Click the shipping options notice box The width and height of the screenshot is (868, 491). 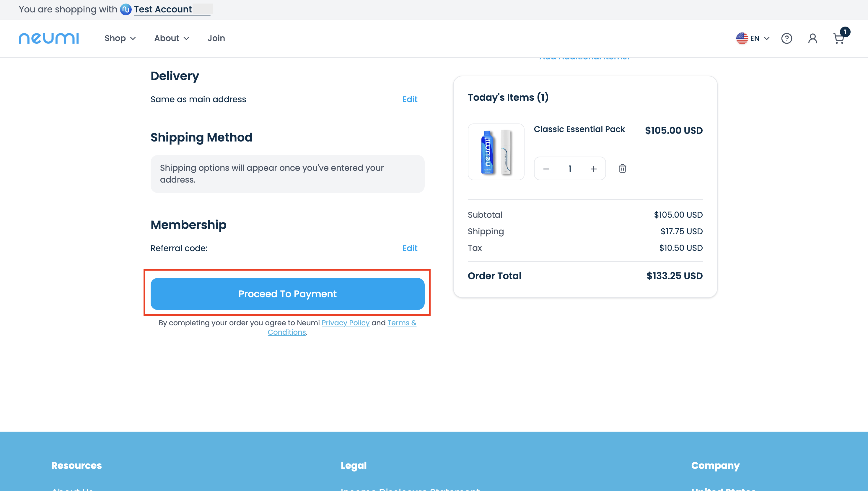point(287,174)
